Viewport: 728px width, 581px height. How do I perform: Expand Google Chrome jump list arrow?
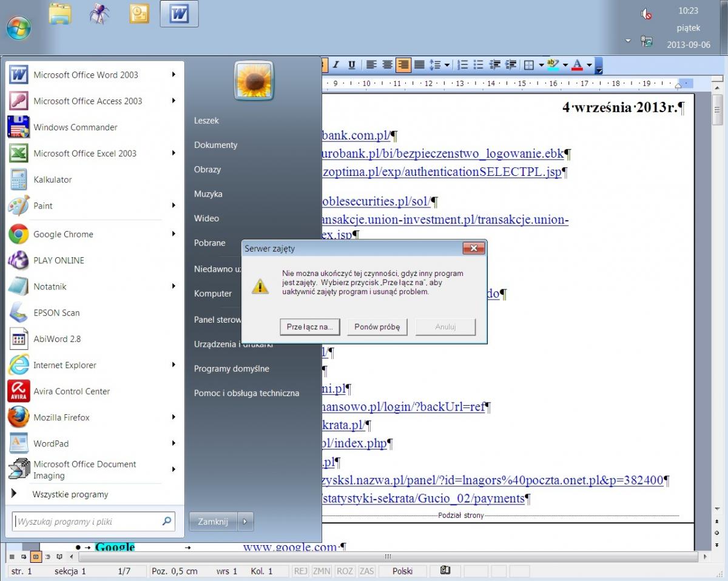tap(174, 234)
